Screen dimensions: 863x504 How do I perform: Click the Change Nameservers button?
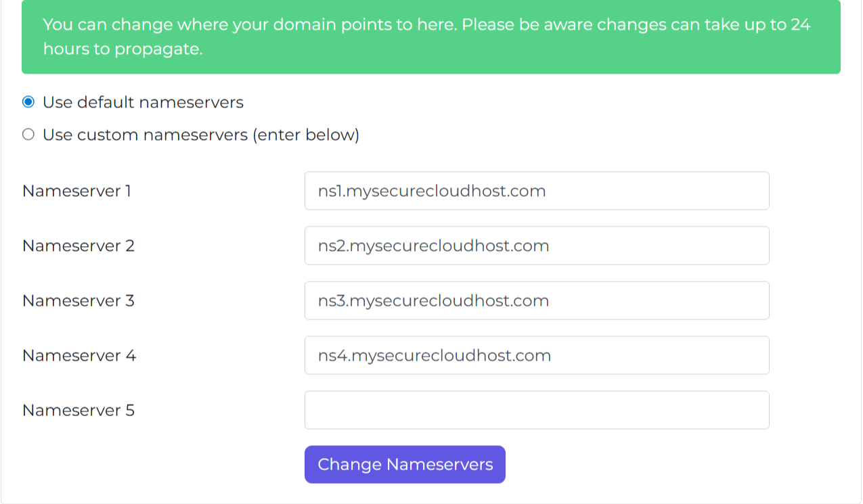[404, 464]
